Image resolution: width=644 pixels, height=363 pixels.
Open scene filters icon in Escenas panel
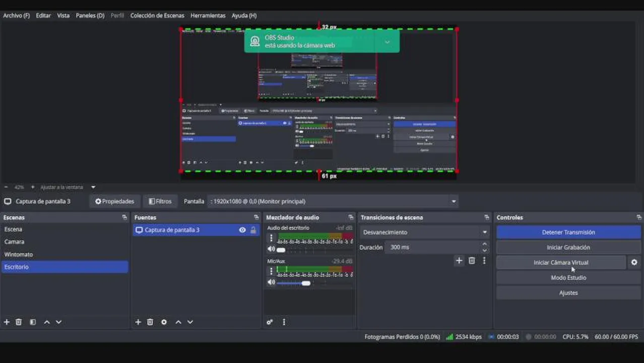tap(33, 322)
